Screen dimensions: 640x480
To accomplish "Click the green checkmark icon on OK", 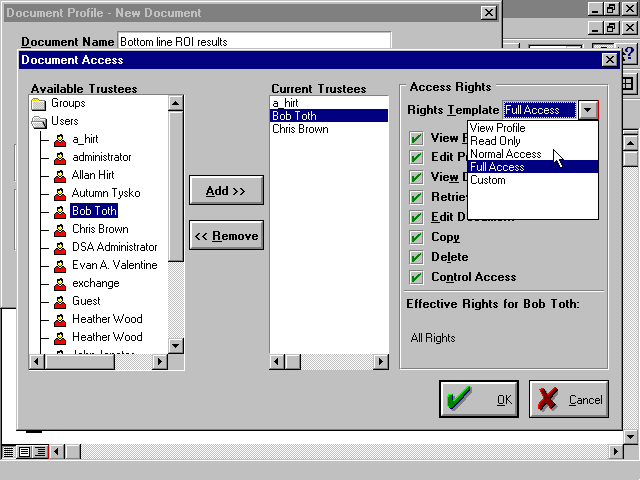I will click(x=459, y=398).
